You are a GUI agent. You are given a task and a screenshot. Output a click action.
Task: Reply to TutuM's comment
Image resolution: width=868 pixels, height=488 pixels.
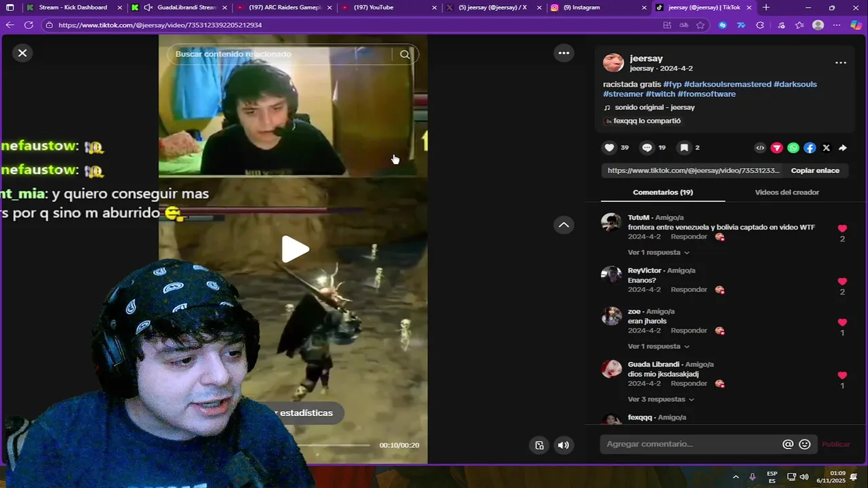point(689,237)
